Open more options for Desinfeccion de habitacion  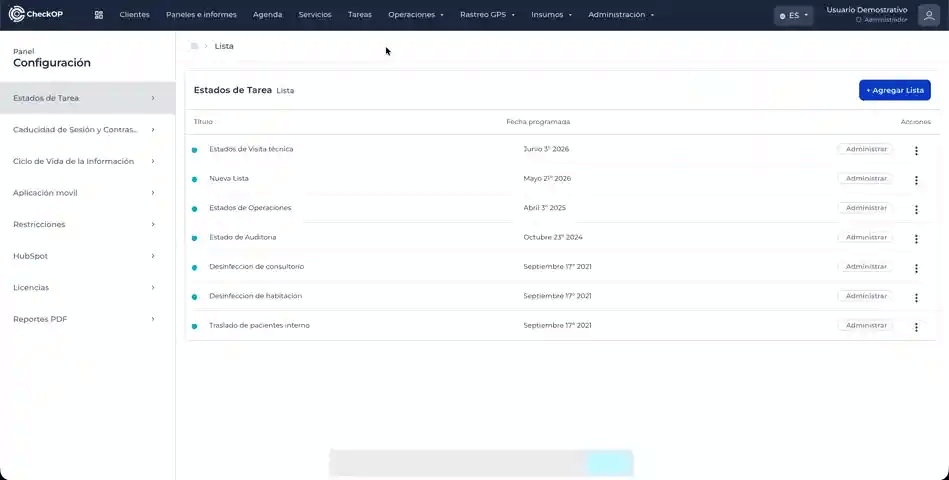click(x=916, y=298)
